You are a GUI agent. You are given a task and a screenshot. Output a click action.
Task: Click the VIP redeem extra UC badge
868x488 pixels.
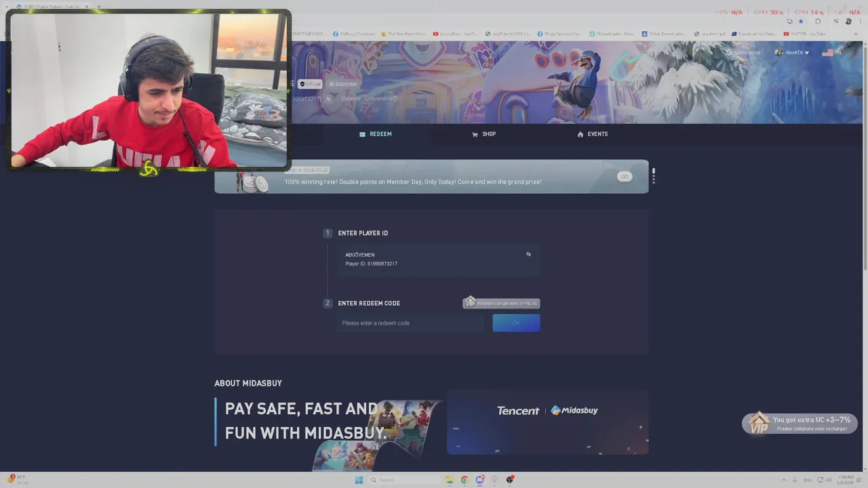501,303
